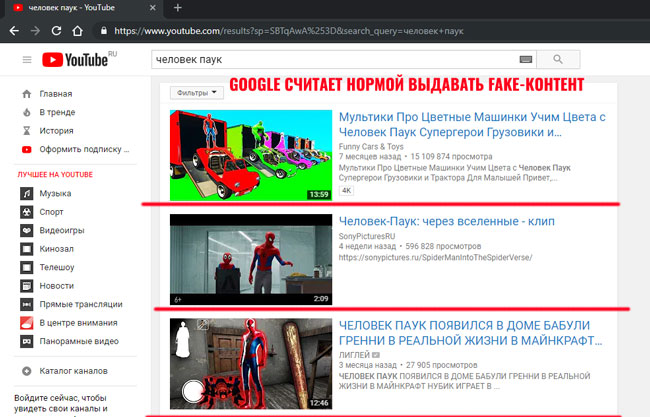The image size is (650, 417).
Task: Open new browser tab
Action: (x=177, y=8)
